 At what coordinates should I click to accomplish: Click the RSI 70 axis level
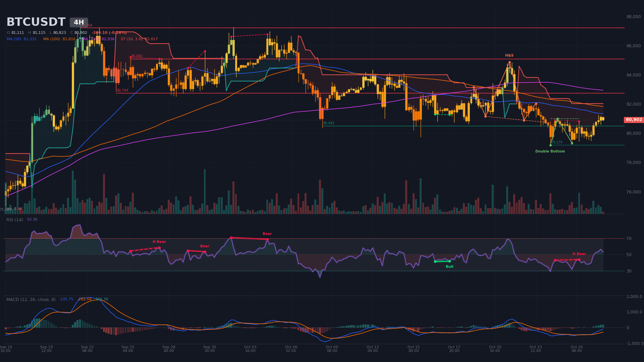click(x=629, y=239)
